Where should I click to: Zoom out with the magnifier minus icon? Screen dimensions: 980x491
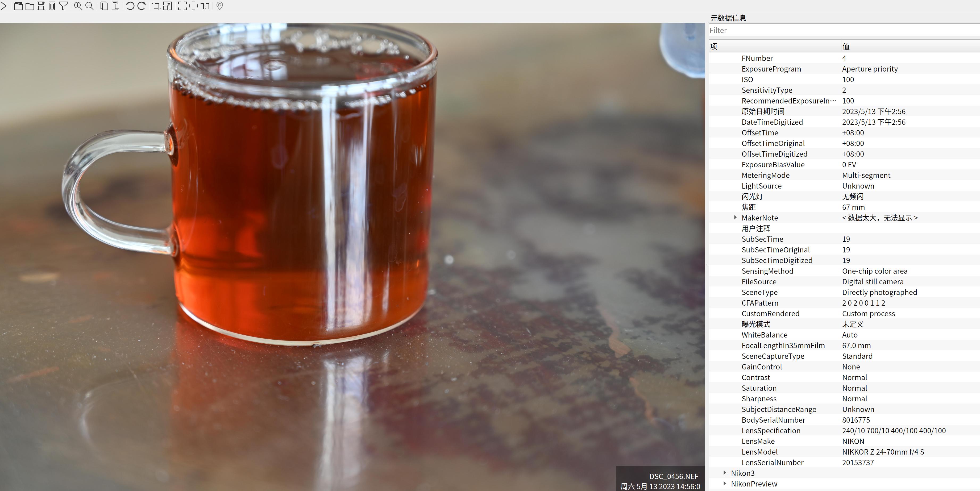click(x=89, y=6)
